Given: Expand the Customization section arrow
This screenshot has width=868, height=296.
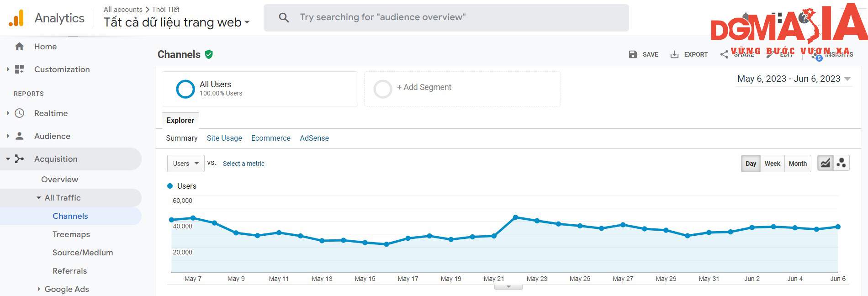Looking at the screenshot, I should pyautogui.click(x=8, y=69).
